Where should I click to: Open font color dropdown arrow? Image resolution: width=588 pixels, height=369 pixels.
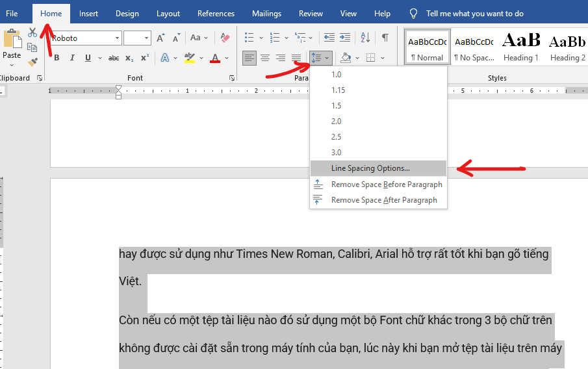227,58
